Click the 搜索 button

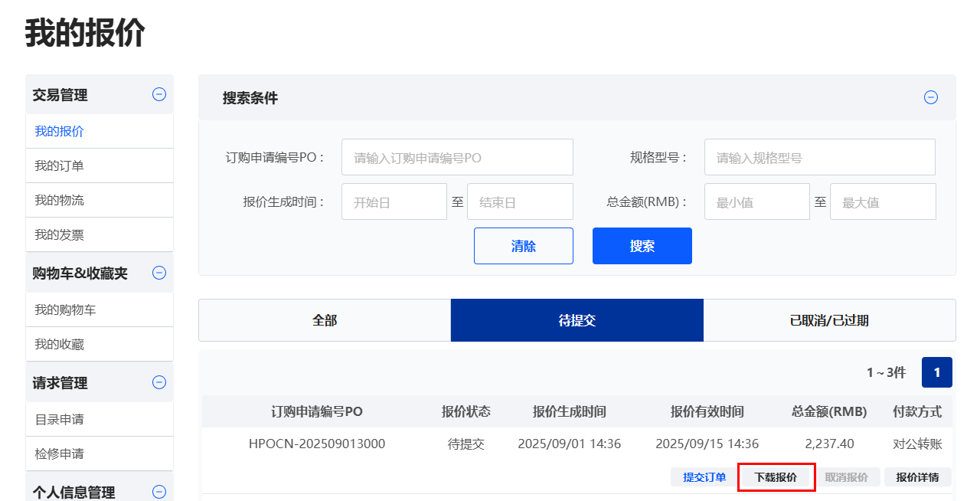pyautogui.click(x=642, y=246)
